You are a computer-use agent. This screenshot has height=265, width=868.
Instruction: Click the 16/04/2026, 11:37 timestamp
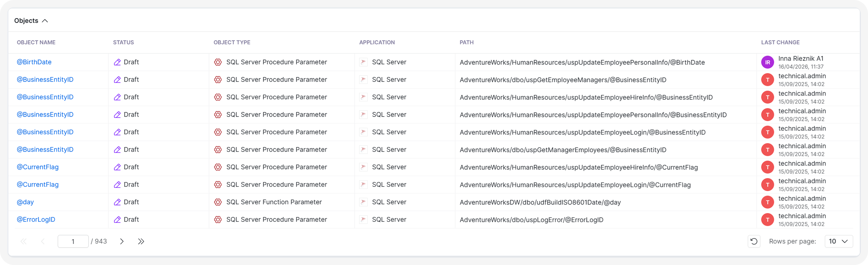801,67
